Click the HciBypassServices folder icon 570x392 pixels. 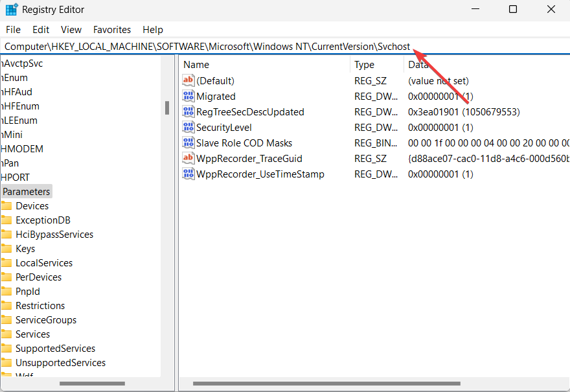pyautogui.click(x=6, y=234)
